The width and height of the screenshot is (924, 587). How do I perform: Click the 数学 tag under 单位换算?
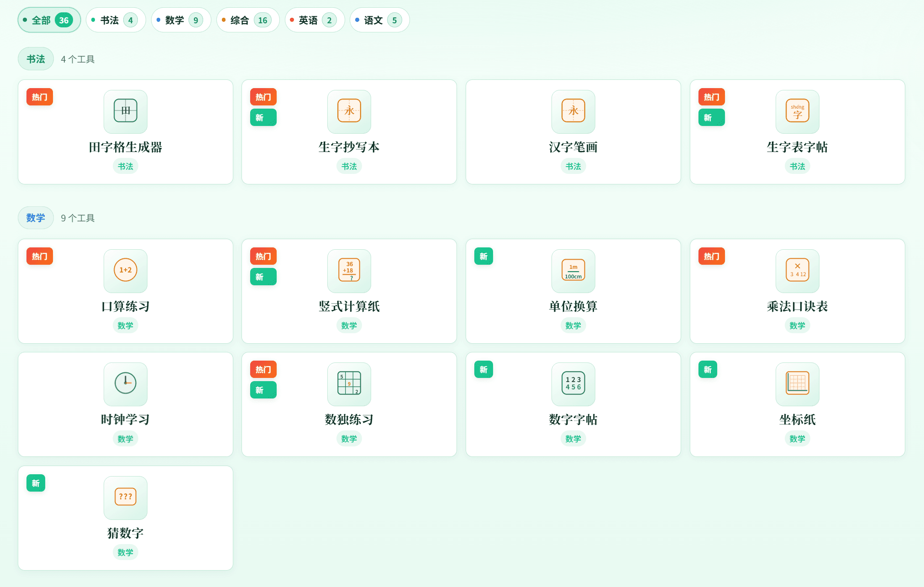pos(573,325)
